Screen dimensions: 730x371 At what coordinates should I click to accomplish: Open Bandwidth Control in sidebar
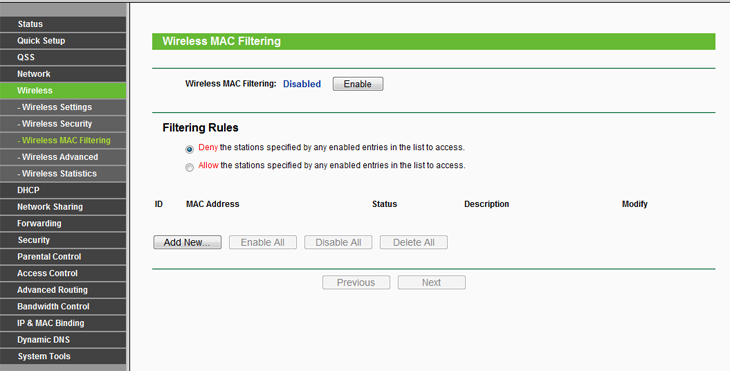coord(63,306)
